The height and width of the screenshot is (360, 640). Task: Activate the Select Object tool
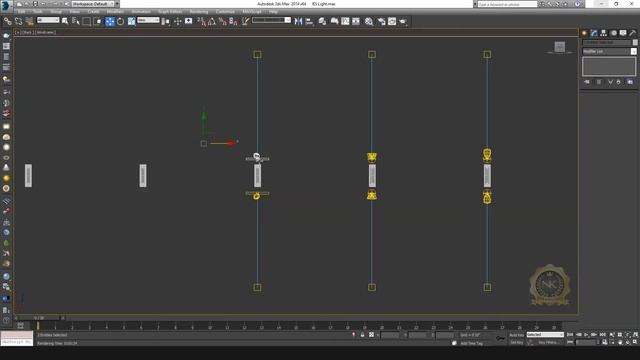(x=64, y=21)
